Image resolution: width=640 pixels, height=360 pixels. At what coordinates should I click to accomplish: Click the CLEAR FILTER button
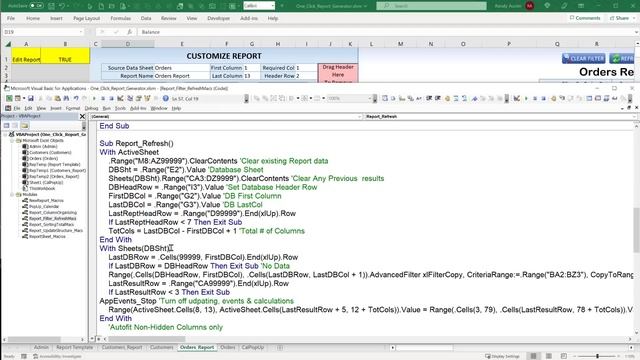(x=583, y=58)
